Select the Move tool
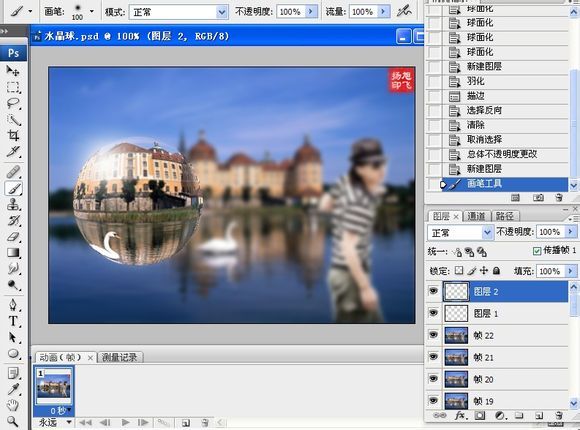Image resolution: width=580 pixels, height=430 pixels. click(x=13, y=70)
